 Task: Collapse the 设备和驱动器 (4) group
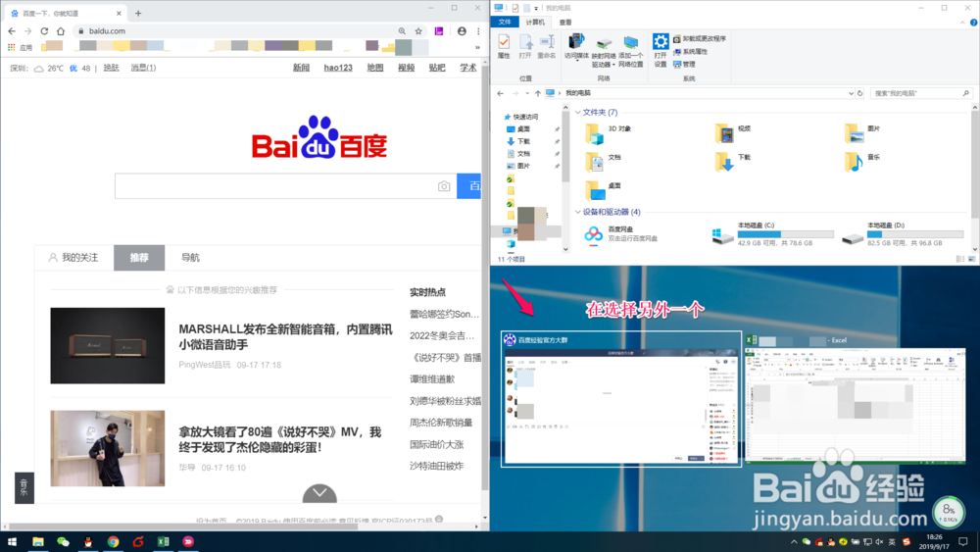point(577,212)
